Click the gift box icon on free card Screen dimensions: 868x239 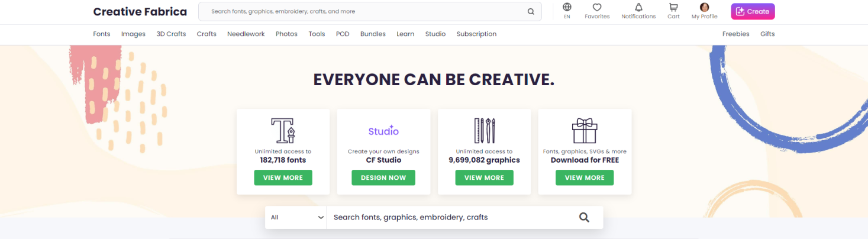point(585,131)
